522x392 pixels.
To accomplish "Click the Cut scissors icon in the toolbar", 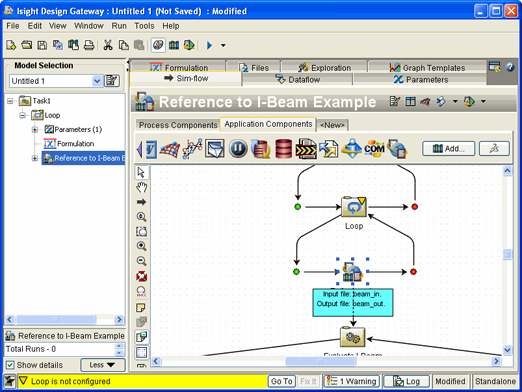I will (107, 45).
